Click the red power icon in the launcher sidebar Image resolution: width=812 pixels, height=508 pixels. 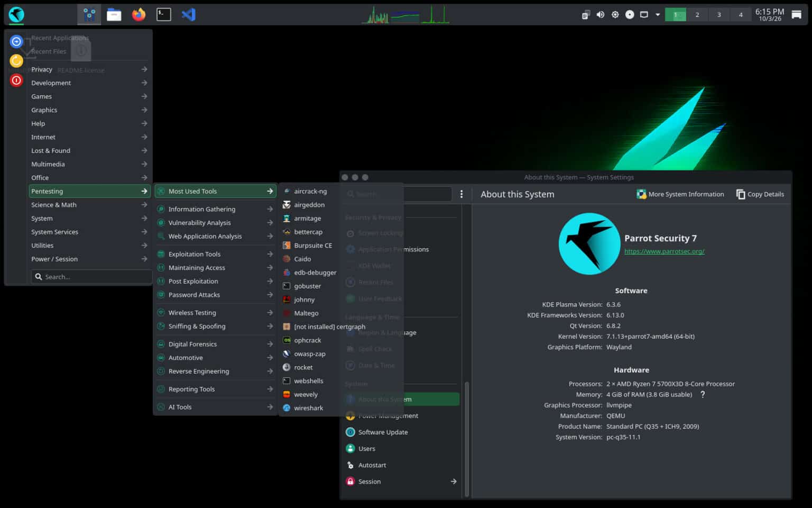(16, 80)
